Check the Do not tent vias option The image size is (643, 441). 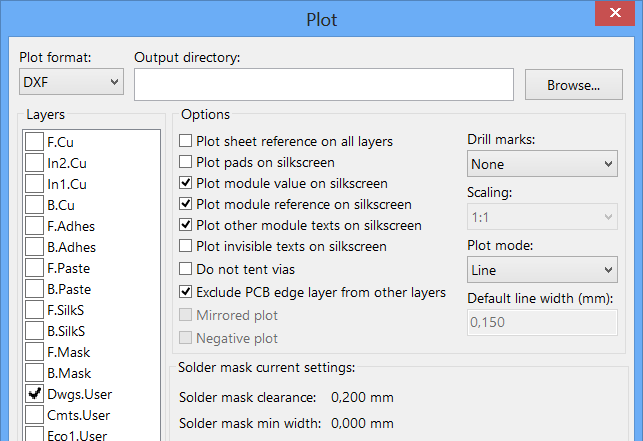coord(186,268)
